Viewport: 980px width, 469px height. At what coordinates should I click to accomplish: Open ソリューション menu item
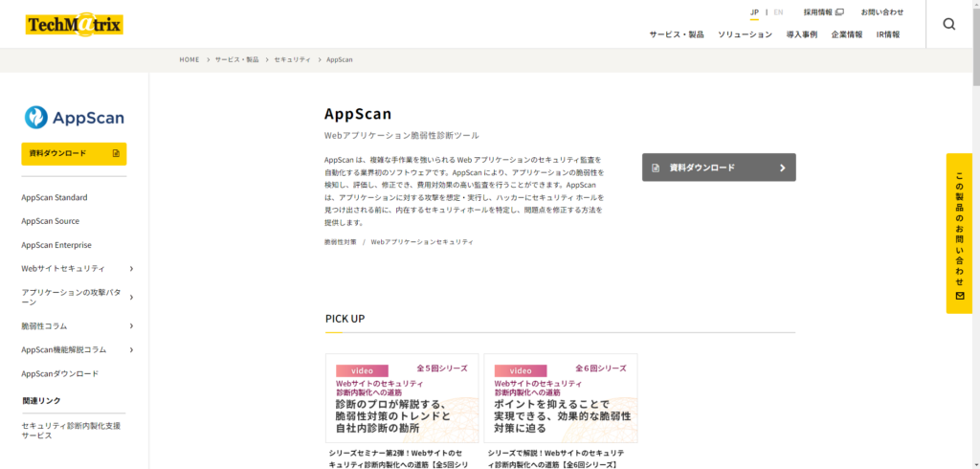[745, 34]
